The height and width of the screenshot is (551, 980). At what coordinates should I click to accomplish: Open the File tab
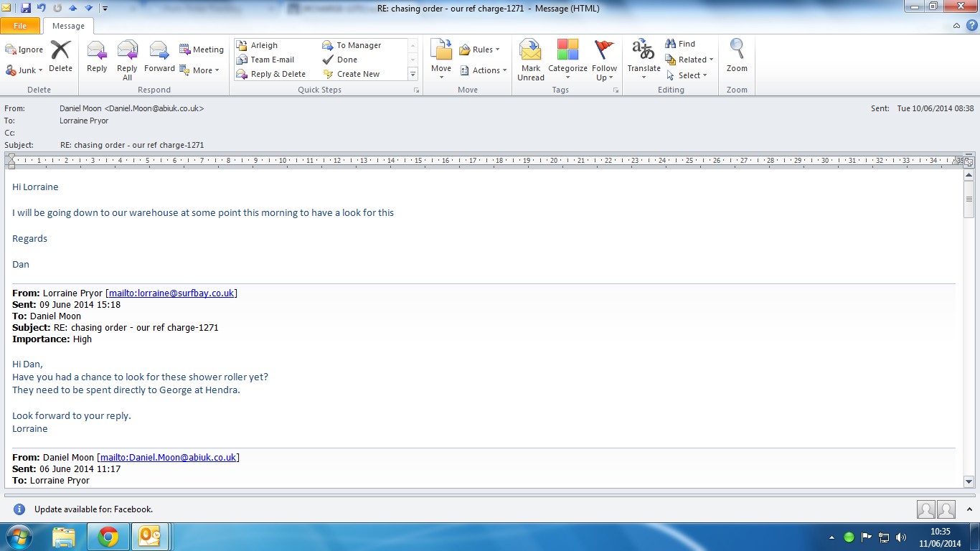[x=20, y=26]
